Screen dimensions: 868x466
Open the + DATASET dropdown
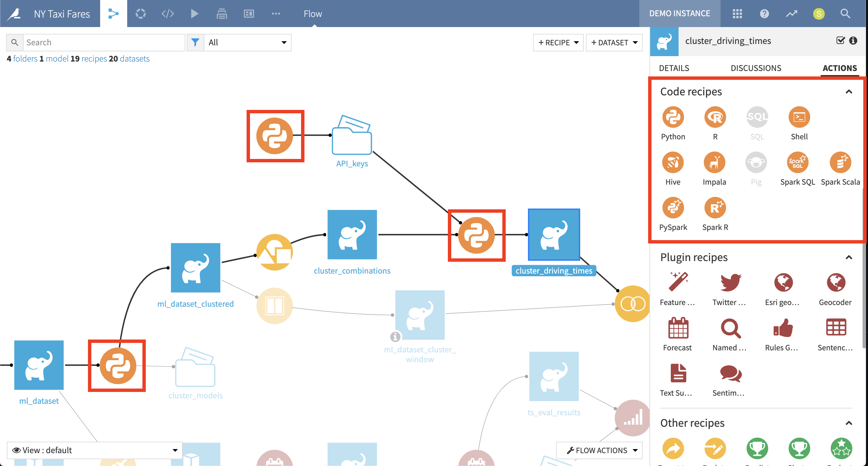(x=614, y=42)
